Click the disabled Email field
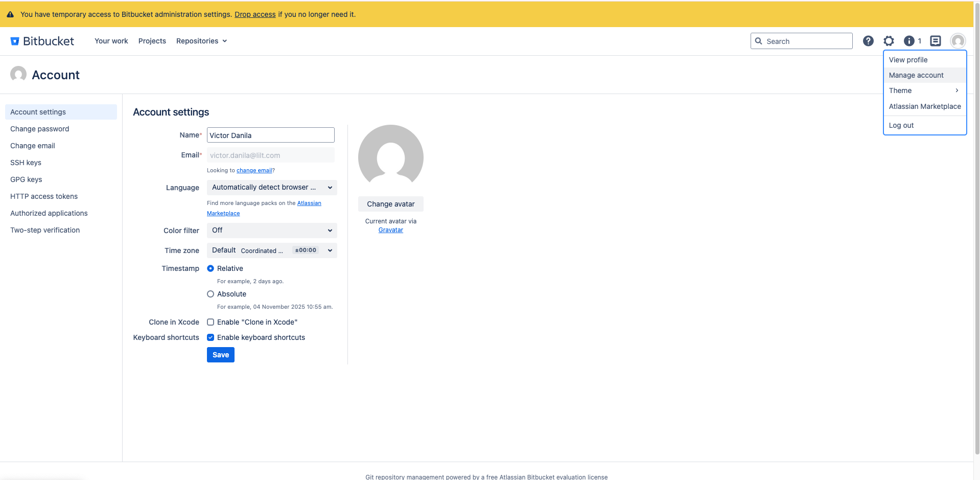Screen dimensions: 980x480 tap(271, 155)
